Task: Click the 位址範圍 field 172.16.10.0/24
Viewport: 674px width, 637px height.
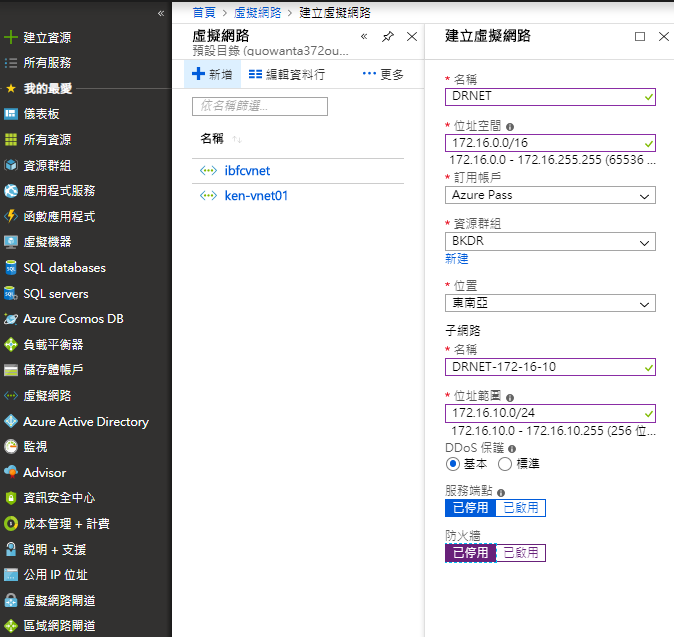Action: click(550, 413)
